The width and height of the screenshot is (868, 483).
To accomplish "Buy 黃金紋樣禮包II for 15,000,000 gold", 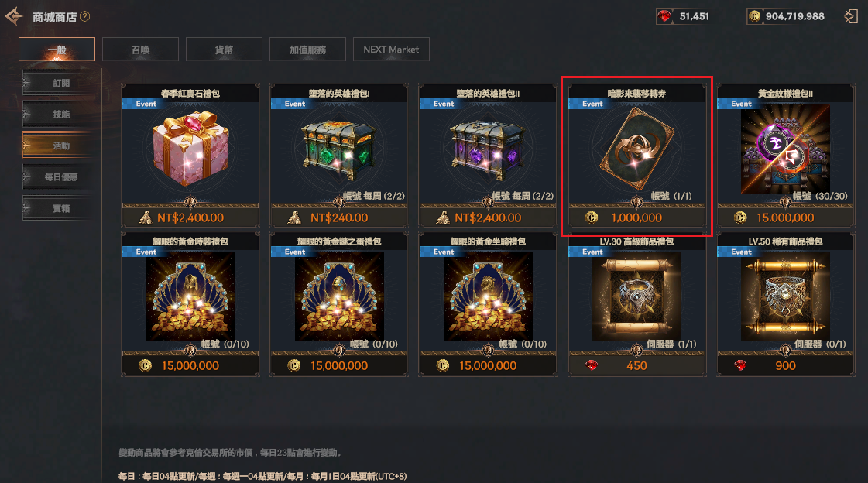I will 785,218.
